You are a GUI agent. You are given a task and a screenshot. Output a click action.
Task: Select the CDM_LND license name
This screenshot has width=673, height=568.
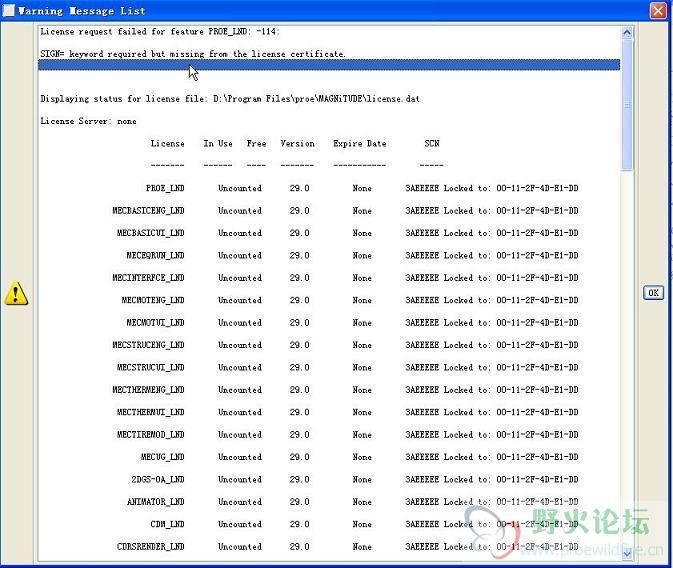coord(167,524)
